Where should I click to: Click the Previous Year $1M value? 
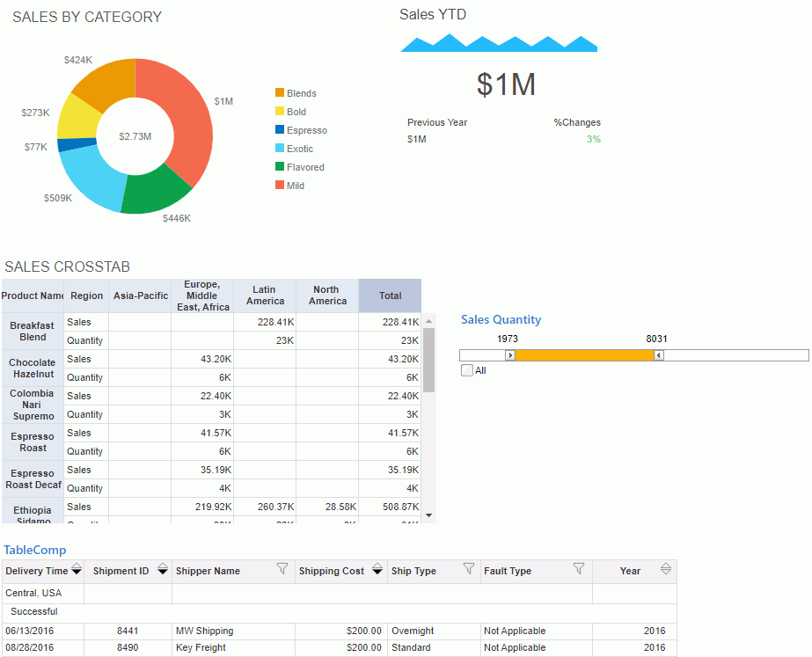point(416,139)
